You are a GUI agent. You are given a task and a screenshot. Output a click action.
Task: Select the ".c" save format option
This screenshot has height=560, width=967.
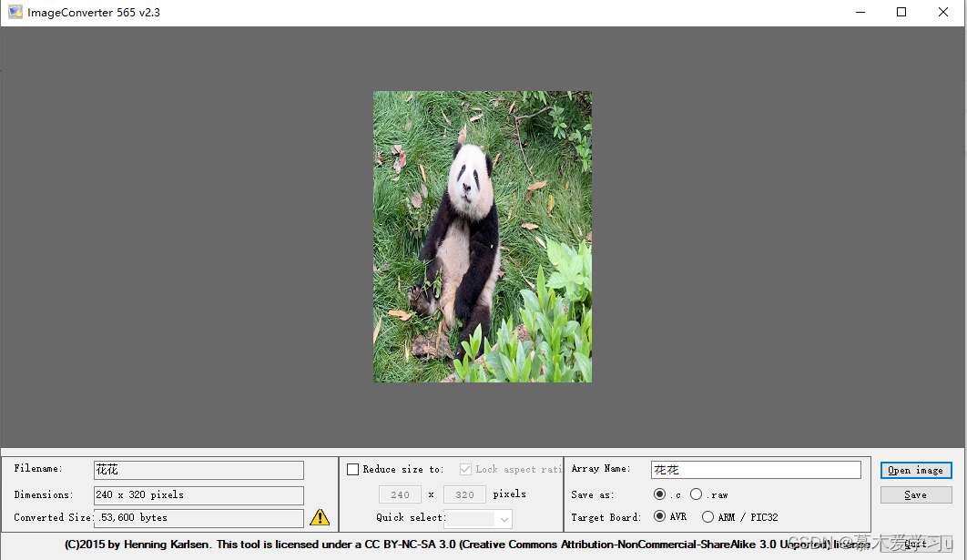point(660,494)
